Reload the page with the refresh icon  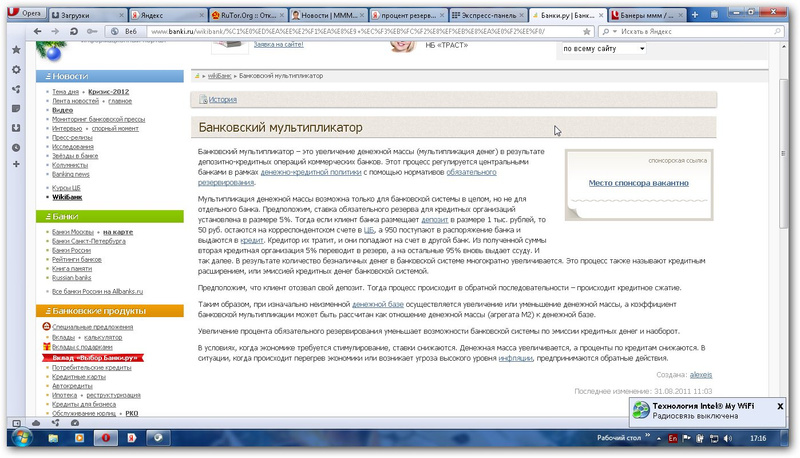(74, 32)
